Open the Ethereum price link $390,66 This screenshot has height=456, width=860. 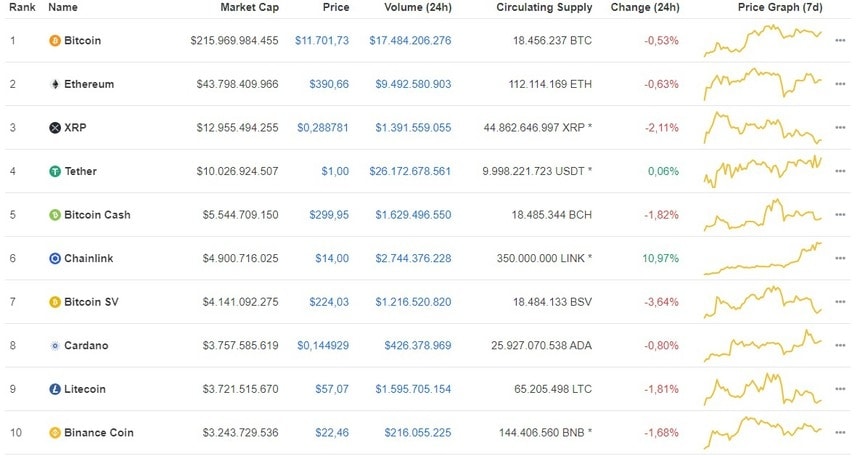(329, 84)
